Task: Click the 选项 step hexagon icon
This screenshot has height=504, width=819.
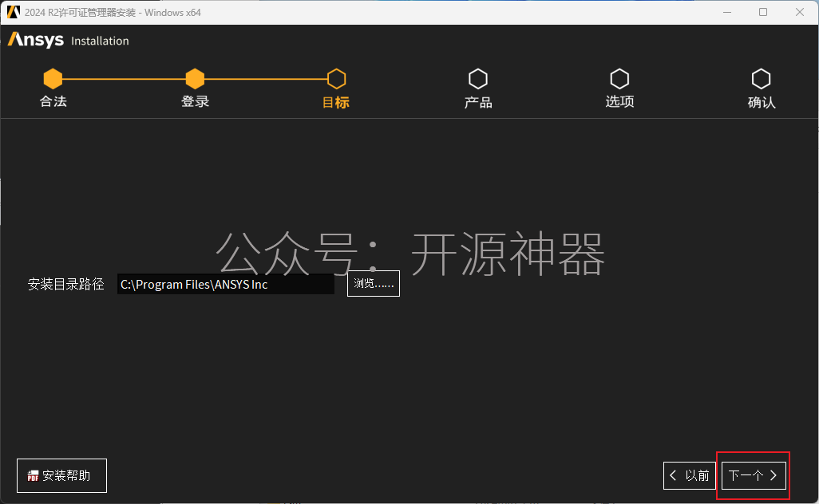Action: [x=619, y=79]
